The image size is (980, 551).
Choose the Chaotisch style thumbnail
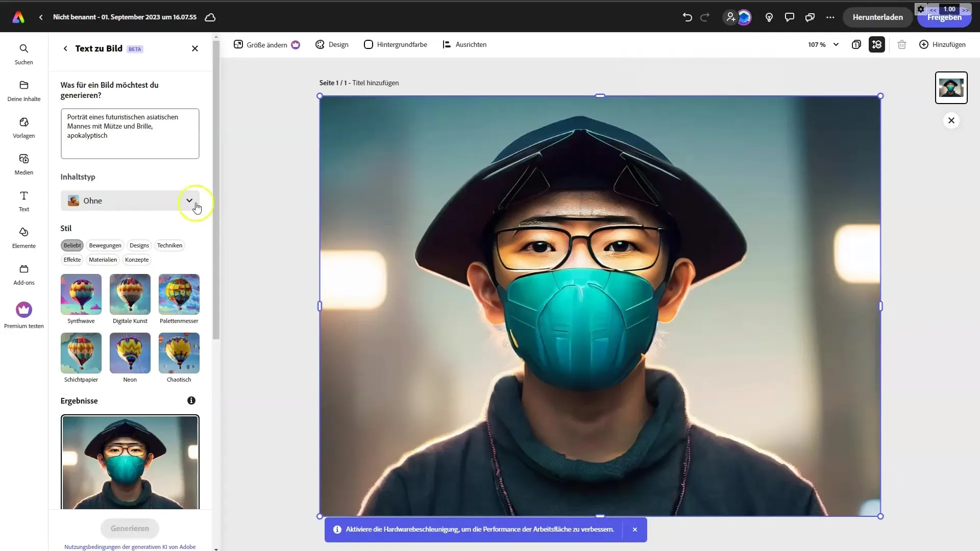tap(179, 353)
